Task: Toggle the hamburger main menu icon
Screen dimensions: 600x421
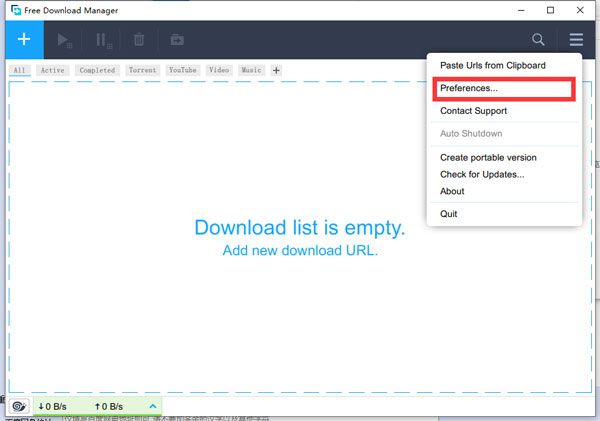Action: pos(576,39)
